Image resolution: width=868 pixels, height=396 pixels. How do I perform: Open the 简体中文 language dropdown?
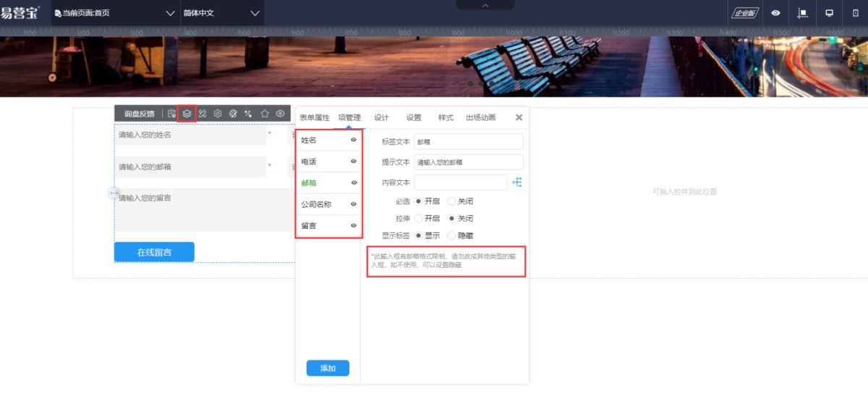[221, 13]
